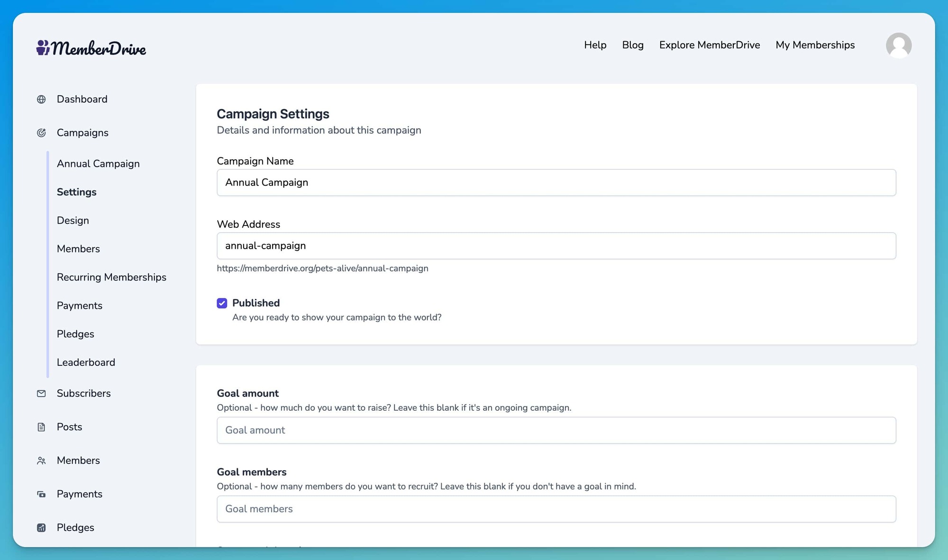Open Posts from the sidebar

69,427
